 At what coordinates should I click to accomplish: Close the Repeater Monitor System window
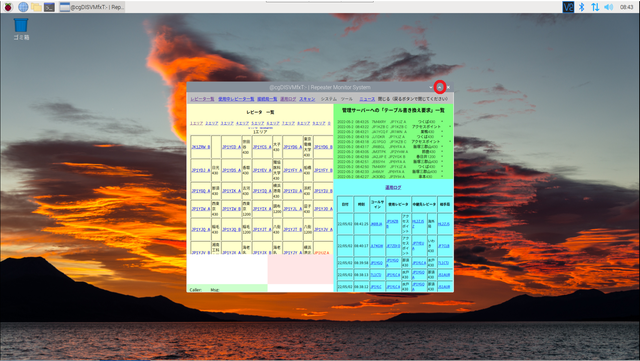point(449,87)
